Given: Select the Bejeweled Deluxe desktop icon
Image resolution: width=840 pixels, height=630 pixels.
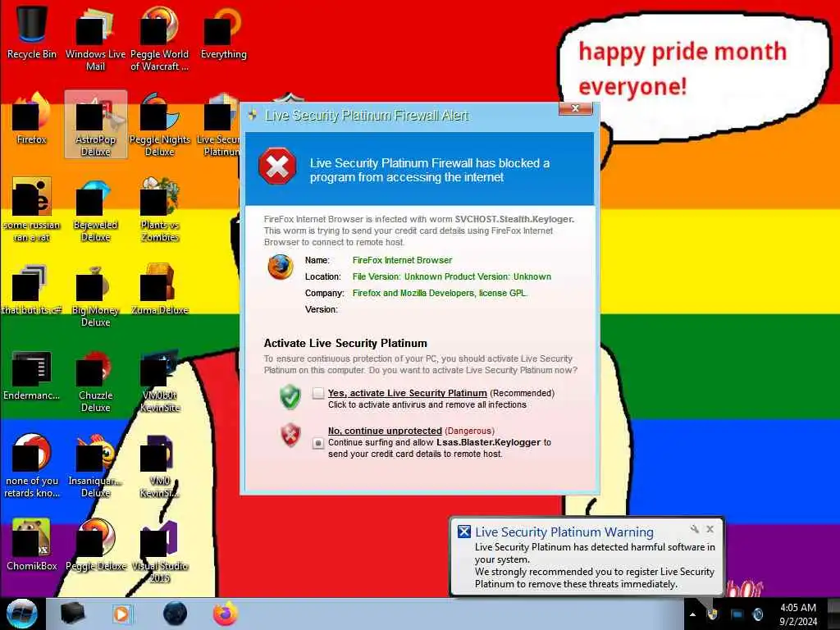Looking at the screenshot, I should 95,210.
